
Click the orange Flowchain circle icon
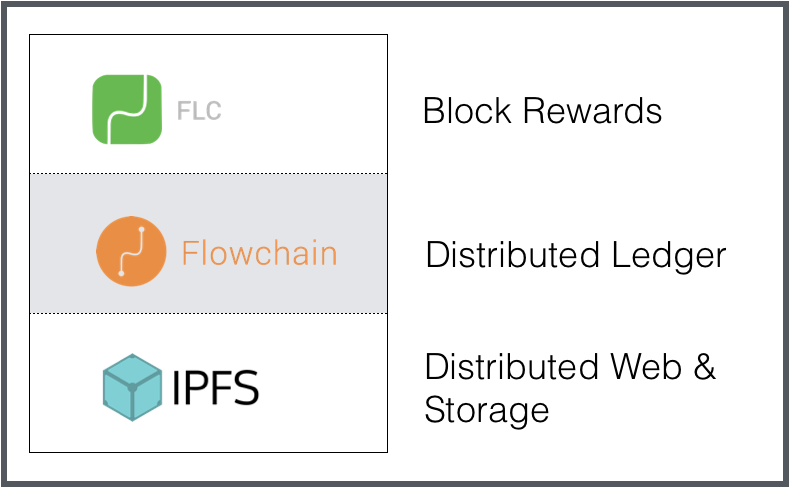point(131,251)
